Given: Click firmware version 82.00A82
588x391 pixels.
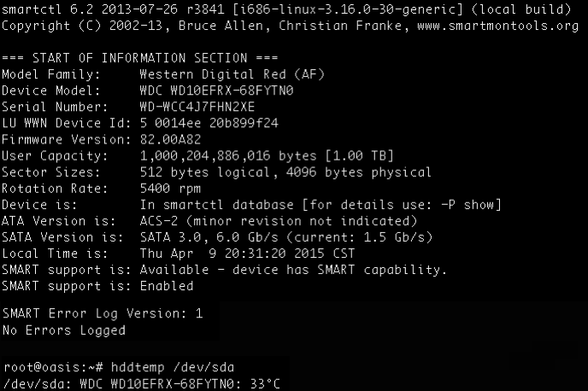Looking at the screenshot, I should pyautogui.click(x=171, y=140).
